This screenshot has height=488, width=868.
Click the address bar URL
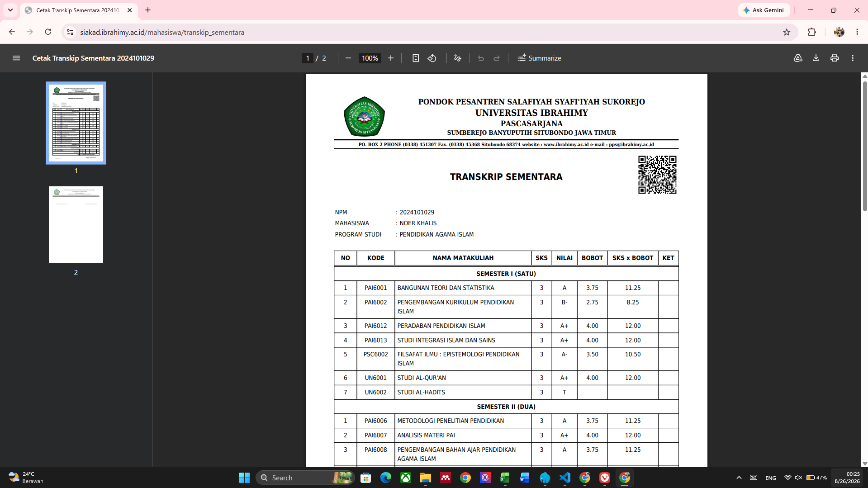[x=162, y=32]
